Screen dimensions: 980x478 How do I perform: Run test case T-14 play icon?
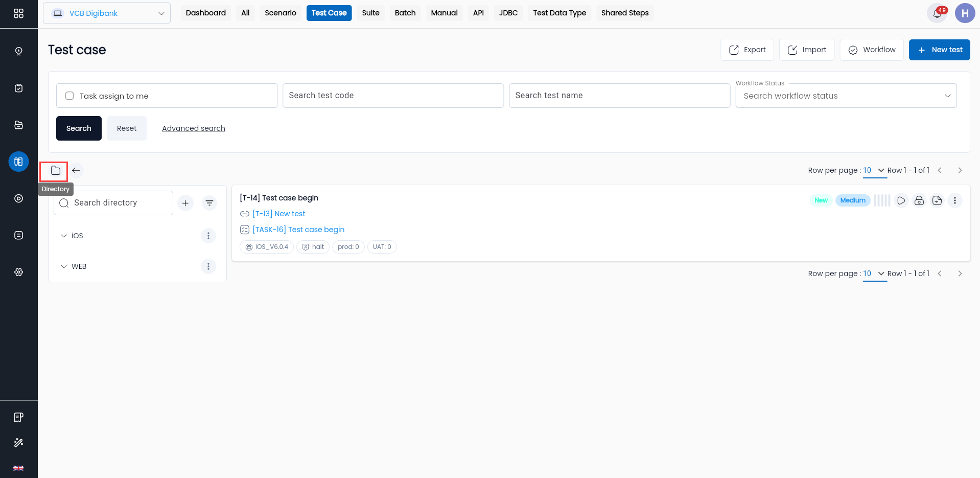(901, 200)
